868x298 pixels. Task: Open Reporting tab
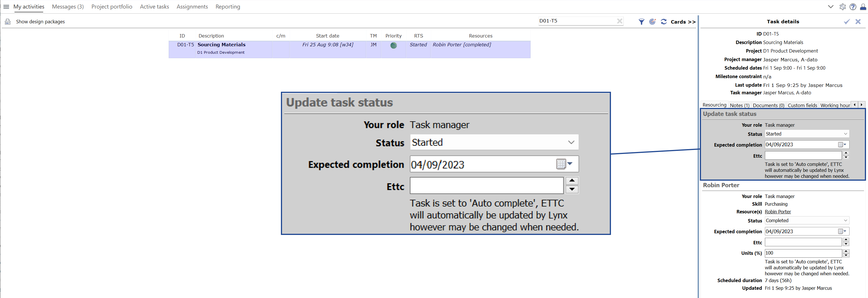click(228, 7)
